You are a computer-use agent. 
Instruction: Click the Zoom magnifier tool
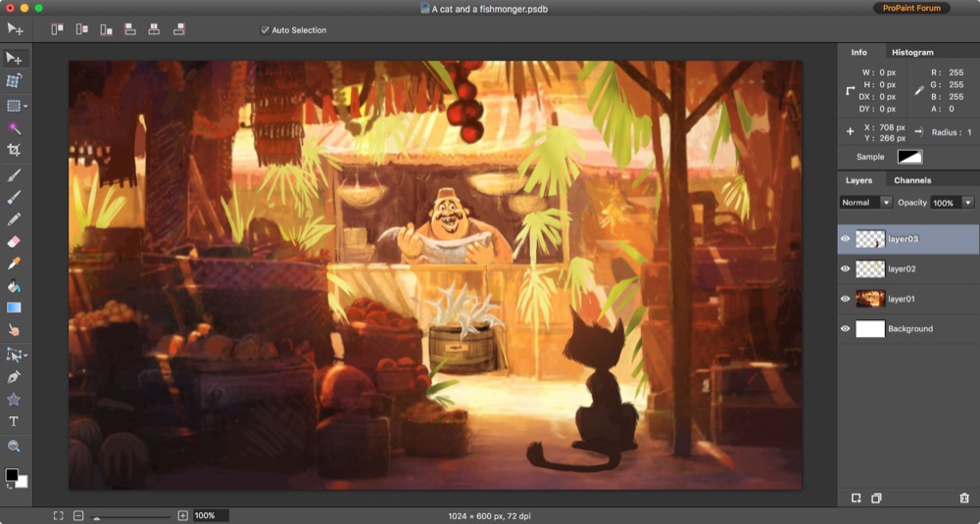pyautogui.click(x=14, y=446)
